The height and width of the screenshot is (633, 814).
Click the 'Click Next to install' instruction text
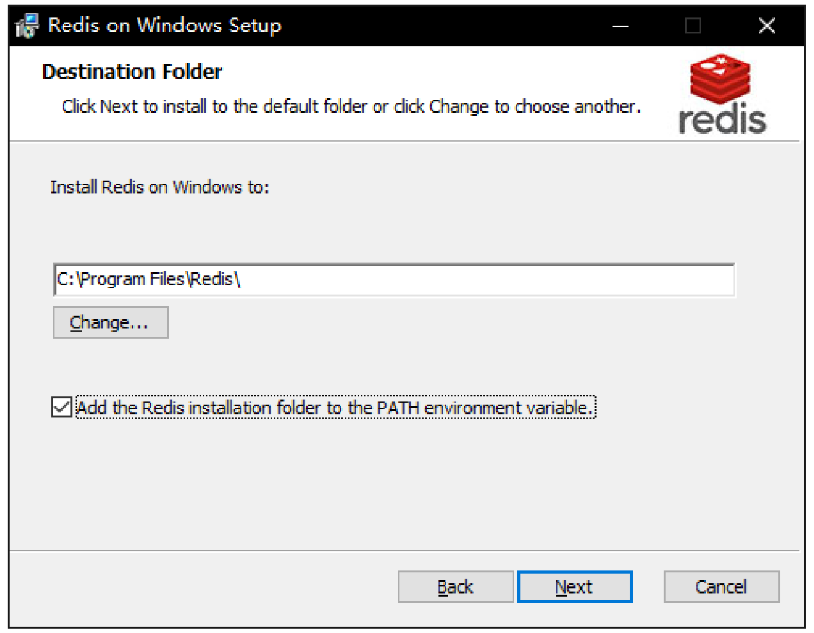click(350, 106)
